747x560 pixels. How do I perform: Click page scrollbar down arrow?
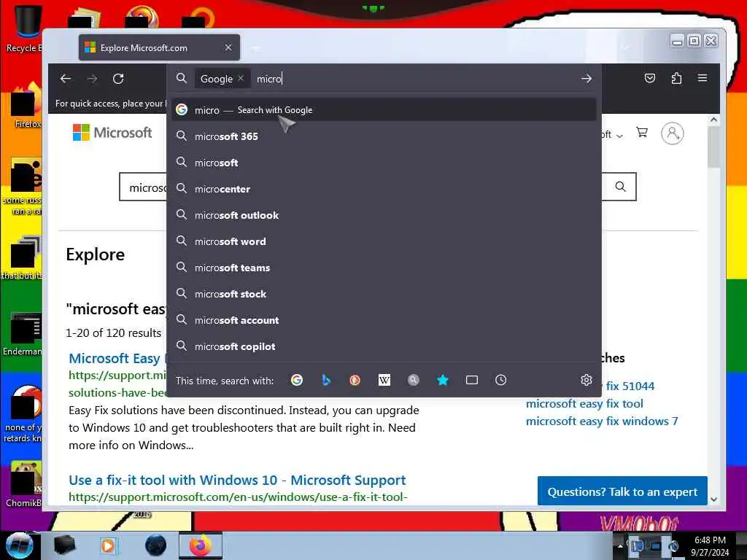click(x=713, y=499)
